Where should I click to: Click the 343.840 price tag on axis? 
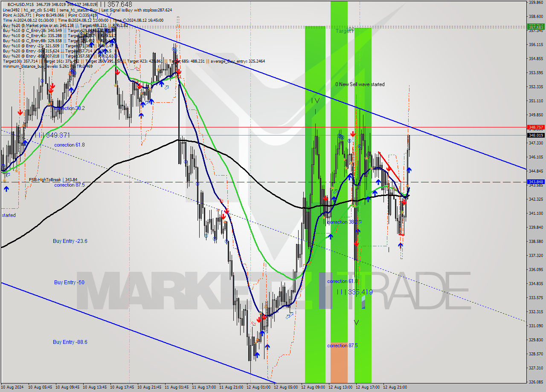click(536, 182)
